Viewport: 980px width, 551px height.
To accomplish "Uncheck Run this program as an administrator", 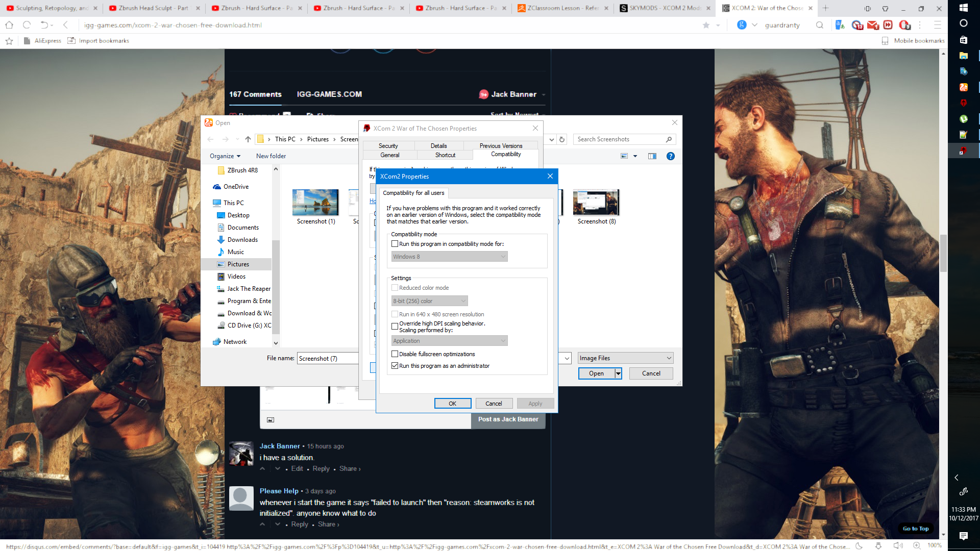I will [395, 366].
